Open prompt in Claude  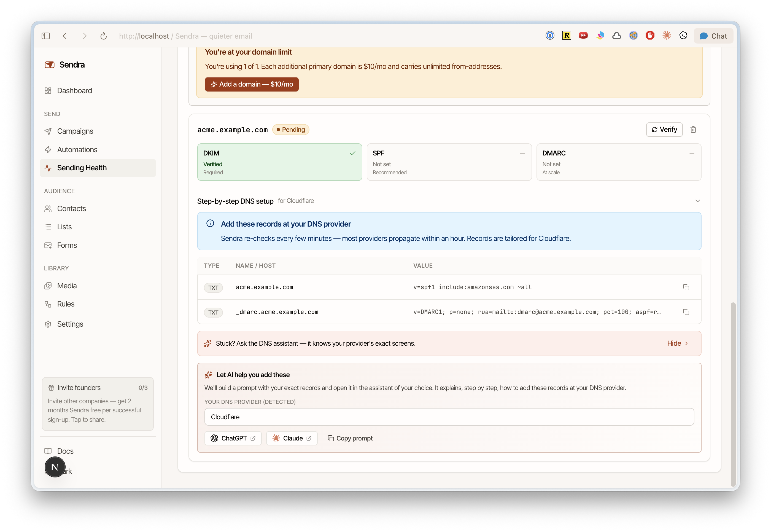point(292,438)
